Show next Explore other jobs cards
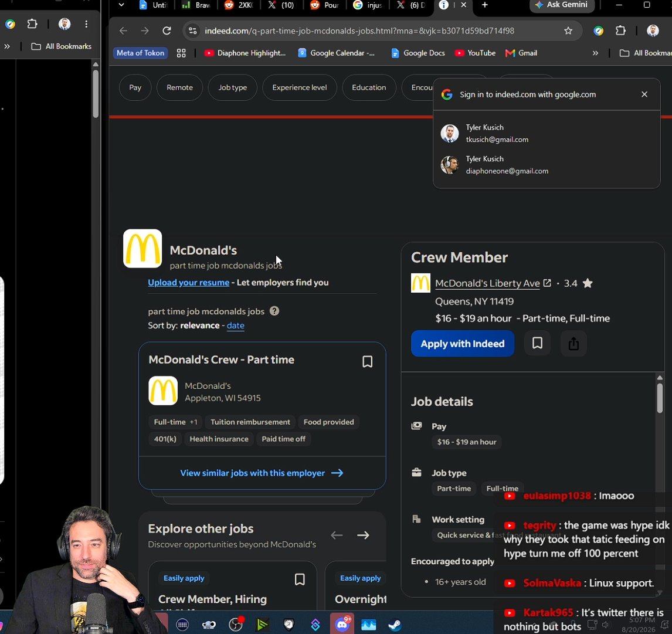 pos(363,535)
